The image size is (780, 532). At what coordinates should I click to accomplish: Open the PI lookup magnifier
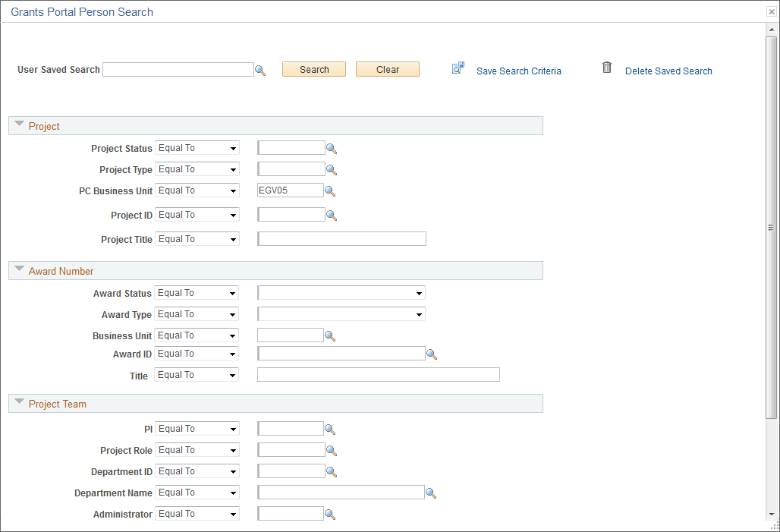331,428
